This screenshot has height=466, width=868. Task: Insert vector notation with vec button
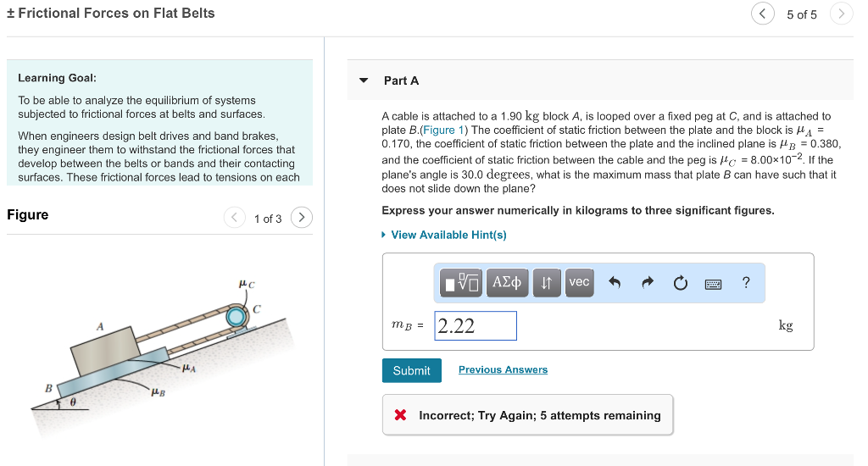click(x=579, y=282)
